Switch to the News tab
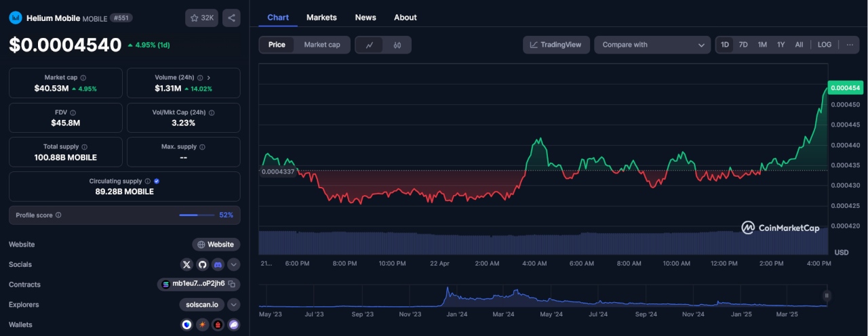Screen dimensions: 868x336 coord(366,18)
